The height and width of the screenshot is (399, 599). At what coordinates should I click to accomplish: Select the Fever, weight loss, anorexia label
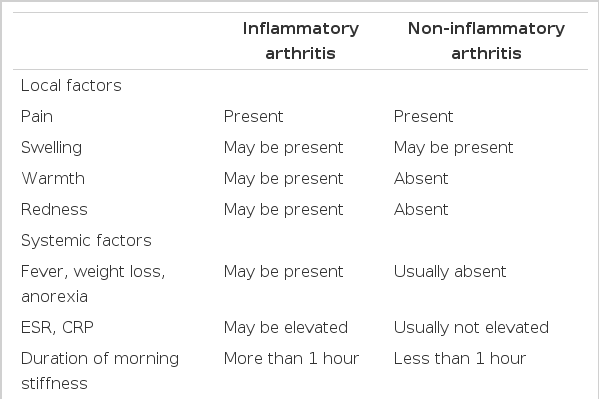click(93, 284)
